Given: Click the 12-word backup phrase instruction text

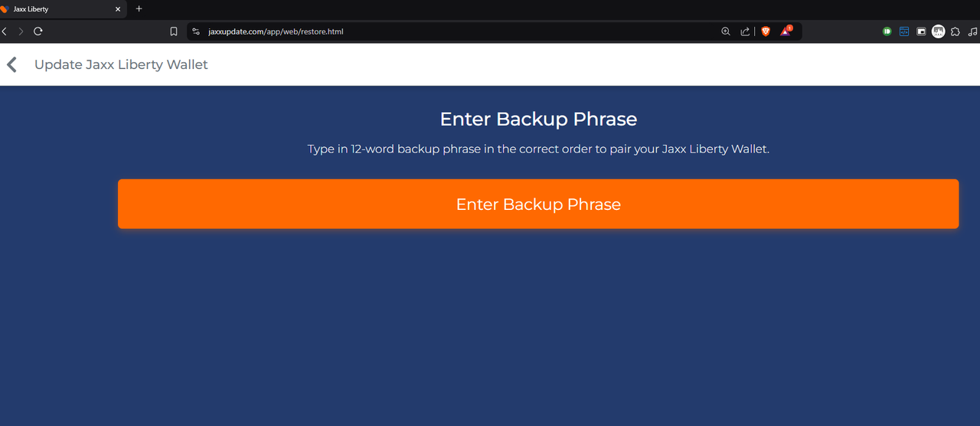Looking at the screenshot, I should [538, 149].
